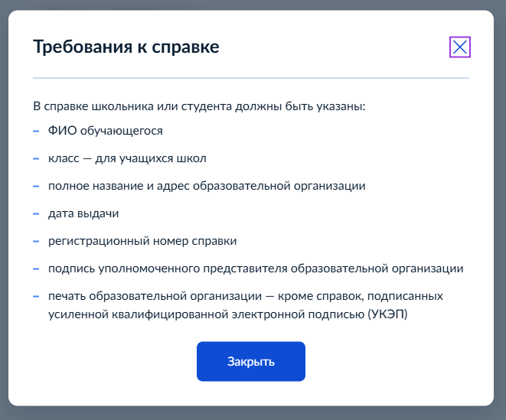The width and height of the screenshot is (506, 420).
Task: Click the подпись уполномоченного представителя item
Action: click(x=256, y=269)
